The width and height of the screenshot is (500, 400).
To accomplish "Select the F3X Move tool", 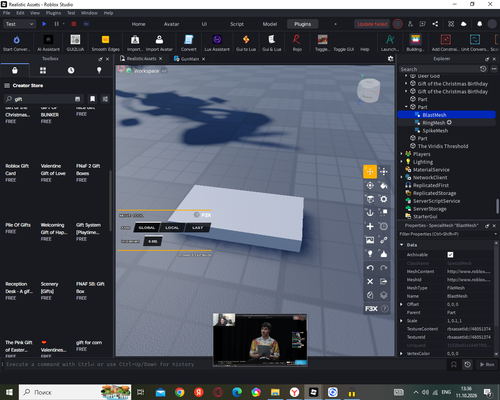I will tap(370, 172).
